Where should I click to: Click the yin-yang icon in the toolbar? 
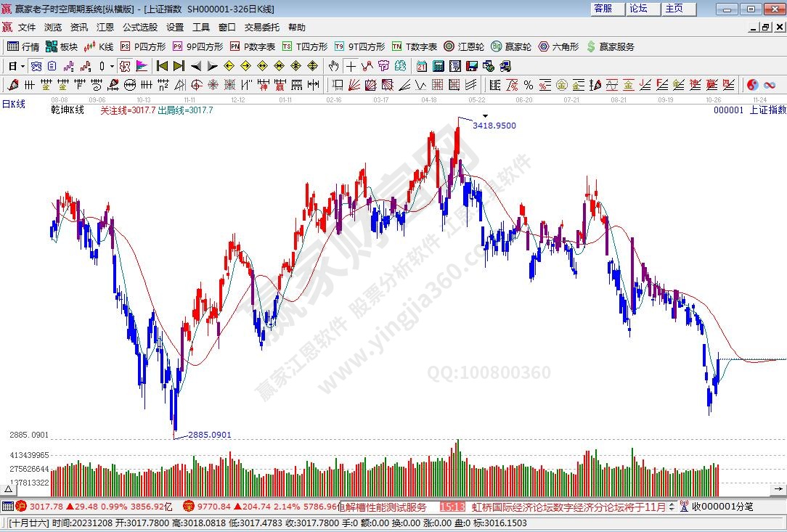click(x=753, y=85)
